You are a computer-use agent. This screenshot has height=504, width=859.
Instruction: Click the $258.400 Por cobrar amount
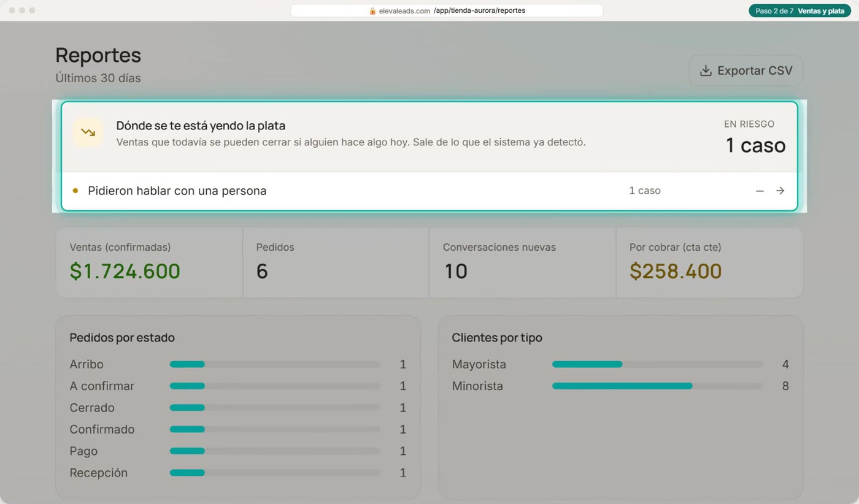(676, 271)
